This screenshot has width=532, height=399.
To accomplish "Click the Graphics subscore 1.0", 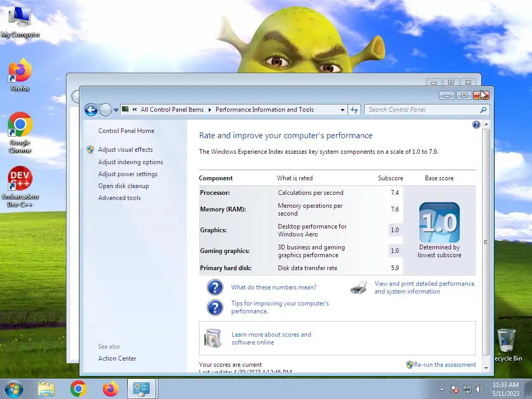I will [x=395, y=230].
